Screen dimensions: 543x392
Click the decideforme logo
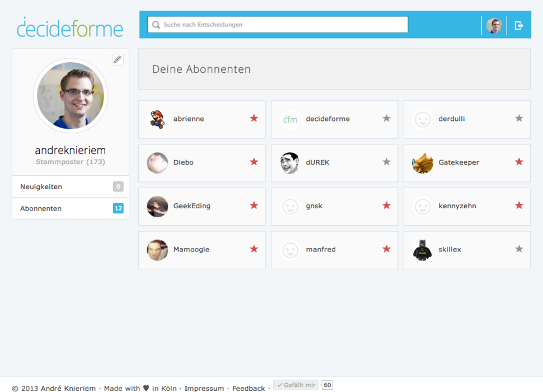pyautogui.click(x=70, y=28)
